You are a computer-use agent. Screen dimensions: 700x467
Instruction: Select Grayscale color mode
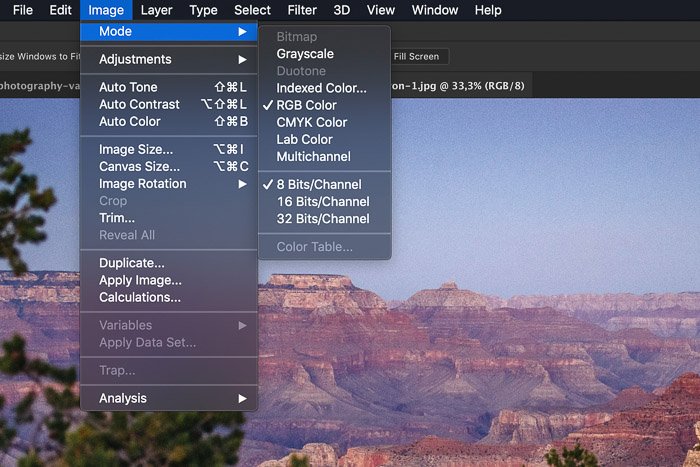[x=305, y=54]
